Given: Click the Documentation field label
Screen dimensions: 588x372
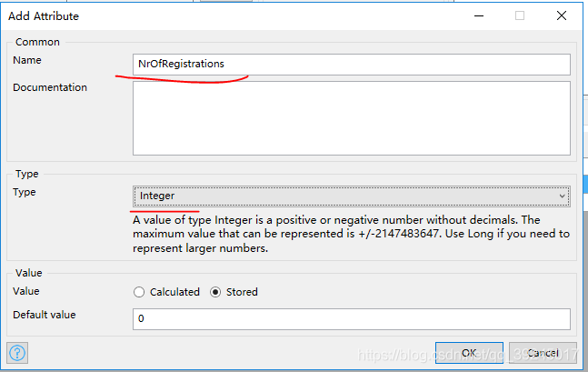Looking at the screenshot, I should click(50, 87).
